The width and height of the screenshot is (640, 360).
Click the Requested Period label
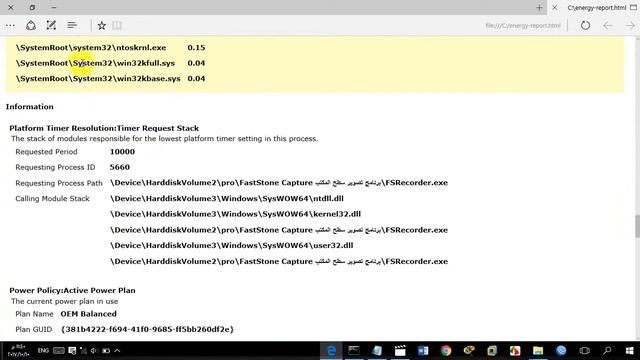coord(46,152)
